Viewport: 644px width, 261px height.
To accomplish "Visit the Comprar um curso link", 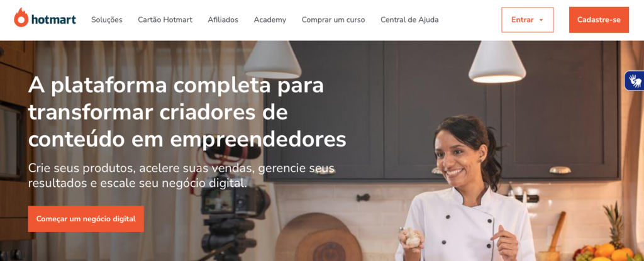I will [x=333, y=19].
